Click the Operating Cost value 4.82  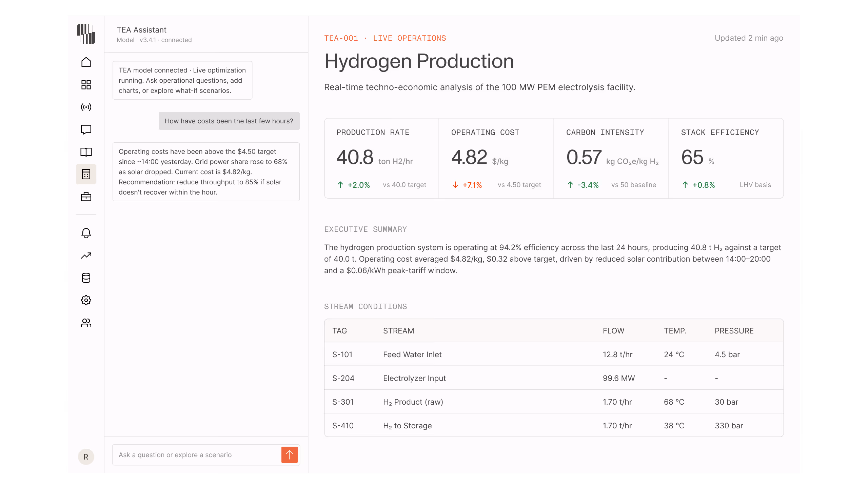(469, 157)
